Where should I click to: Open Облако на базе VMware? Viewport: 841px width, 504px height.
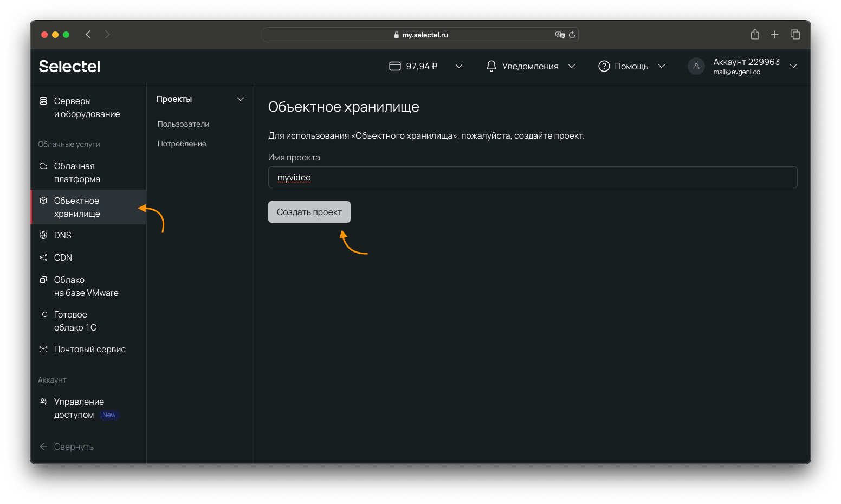88,286
